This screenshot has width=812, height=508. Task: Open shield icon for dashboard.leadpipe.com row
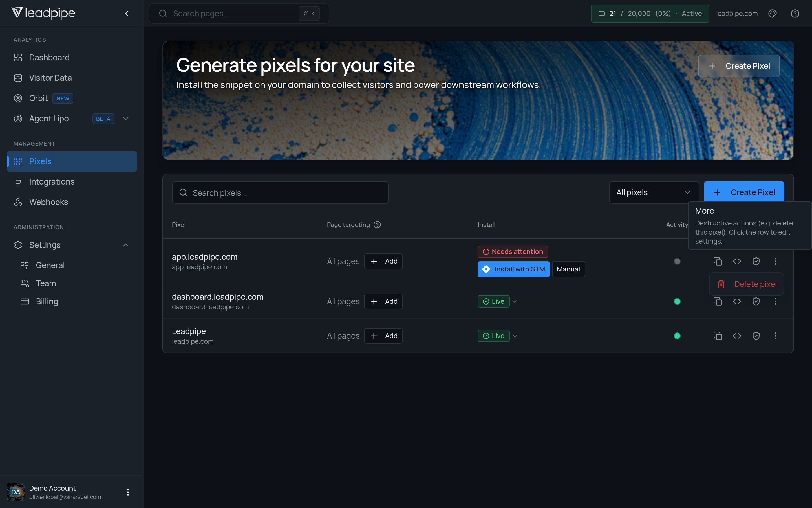pyautogui.click(x=756, y=301)
